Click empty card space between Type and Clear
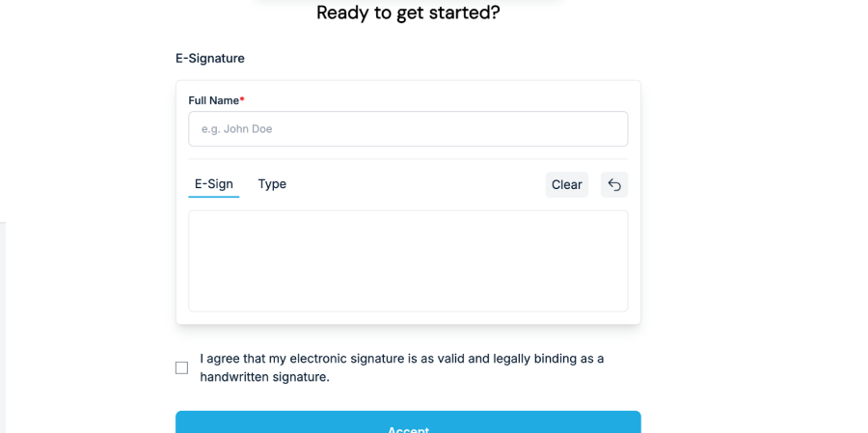 (x=415, y=184)
